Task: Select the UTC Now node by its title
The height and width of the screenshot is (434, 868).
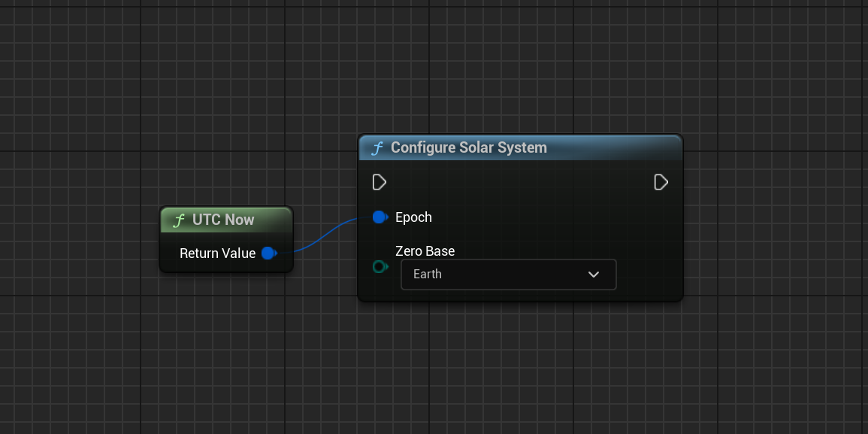Action: pyautogui.click(x=223, y=220)
